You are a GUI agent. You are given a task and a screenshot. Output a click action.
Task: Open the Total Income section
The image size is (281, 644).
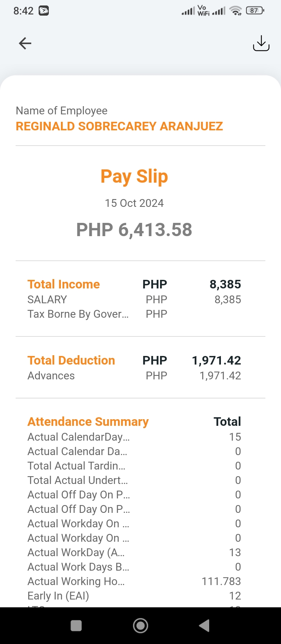(64, 284)
